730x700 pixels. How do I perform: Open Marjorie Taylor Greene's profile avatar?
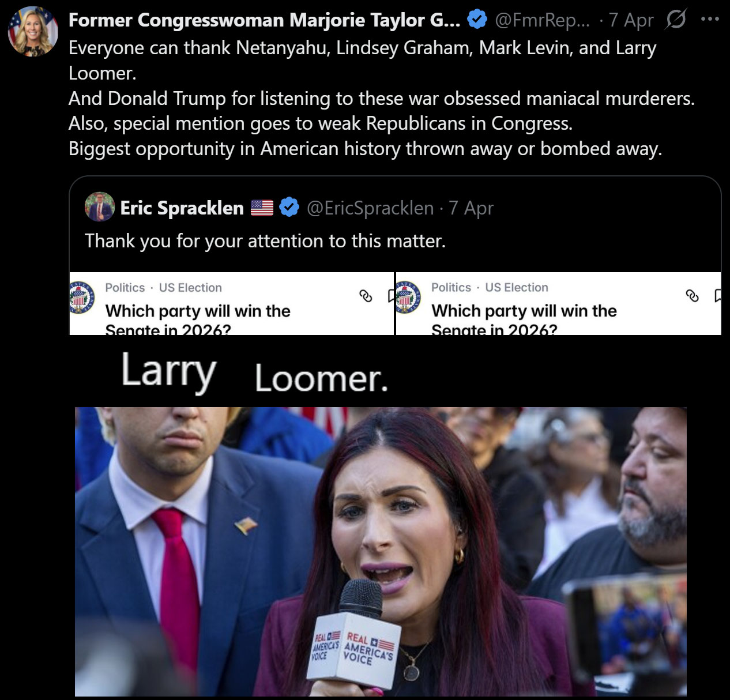click(x=33, y=31)
